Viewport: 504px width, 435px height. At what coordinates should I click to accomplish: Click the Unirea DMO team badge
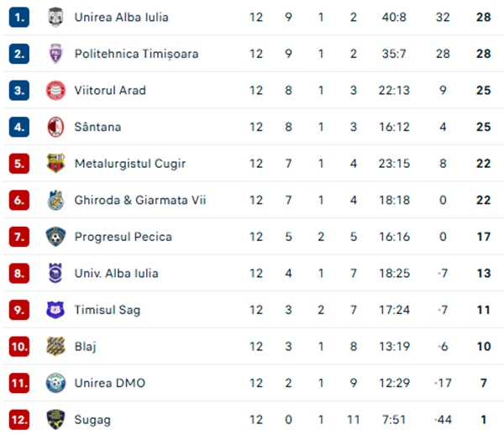[x=55, y=383]
